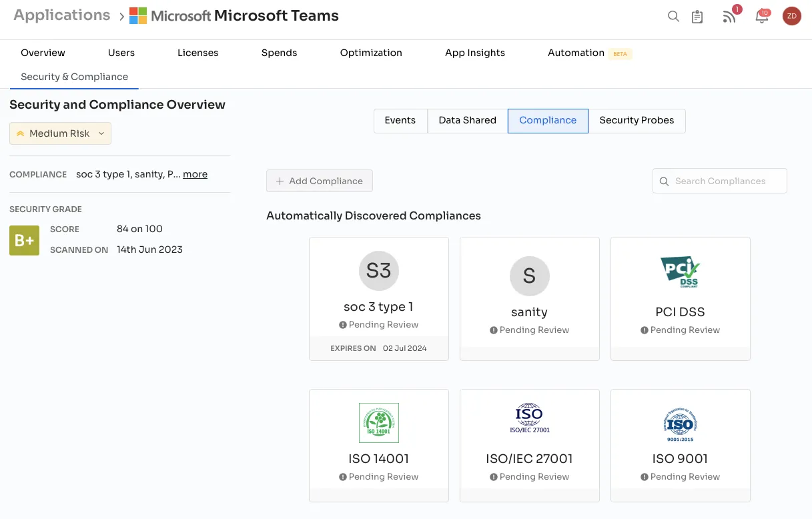The height and width of the screenshot is (519, 812).
Task: Click the Security and Compliance Overview heading
Action: pos(117,105)
